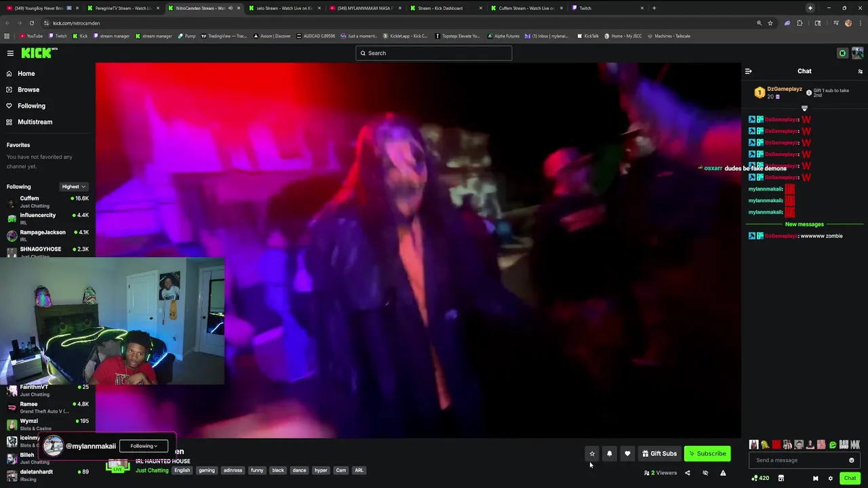Screen dimensions: 868x488
Task: Go back using the browser back arrow
Action: (7, 23)
